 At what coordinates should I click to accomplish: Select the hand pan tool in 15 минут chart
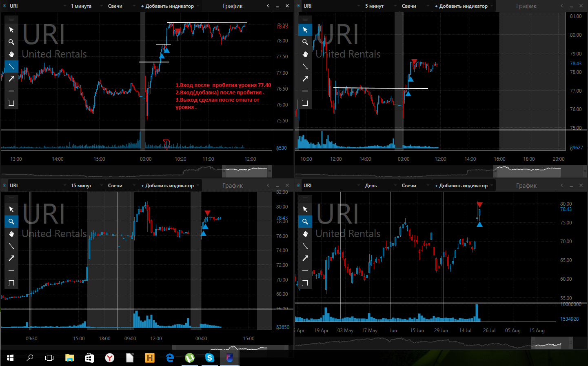point(11,234)
